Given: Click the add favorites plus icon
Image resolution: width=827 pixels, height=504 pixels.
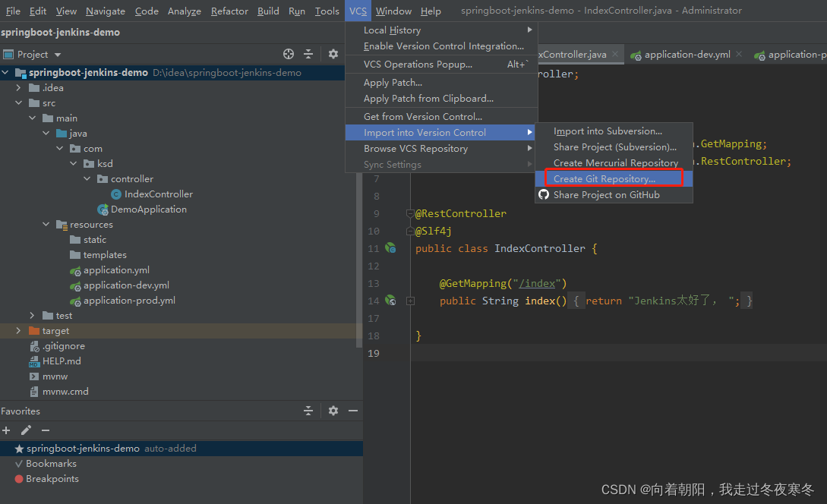Looking at the screenshot, I should tap(6, 430).
